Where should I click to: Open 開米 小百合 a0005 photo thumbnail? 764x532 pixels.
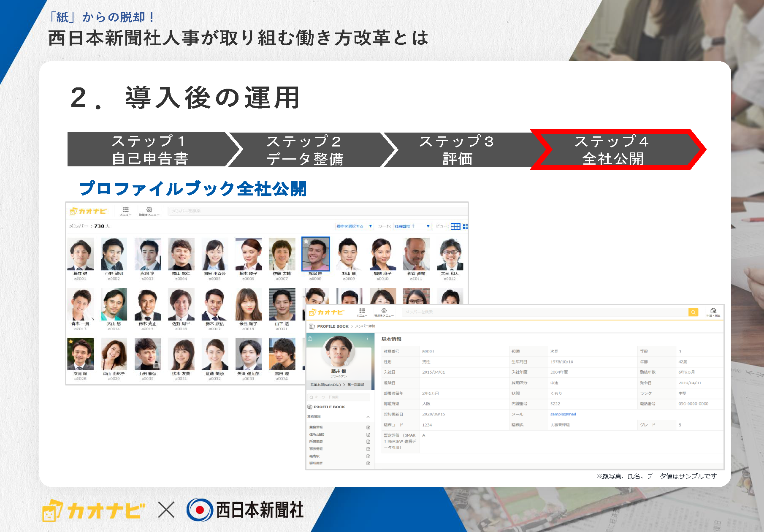[214, 254]
